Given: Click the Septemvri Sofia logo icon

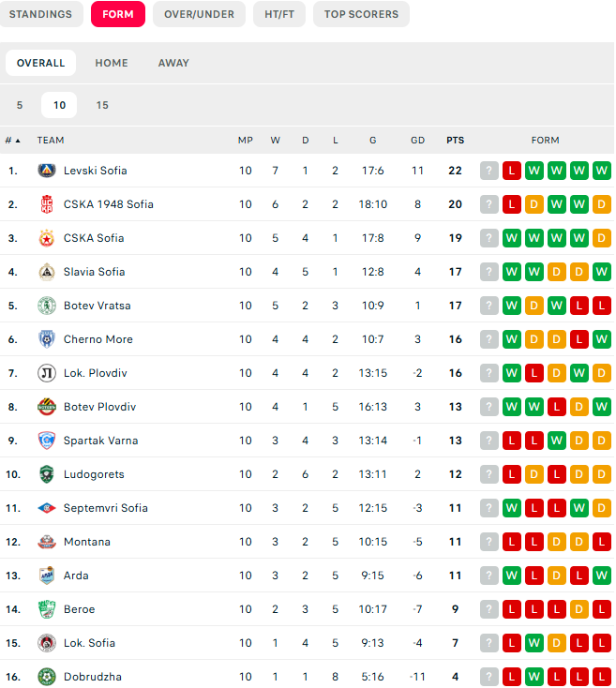Looking at the screenshot, I should pos(47,508).
